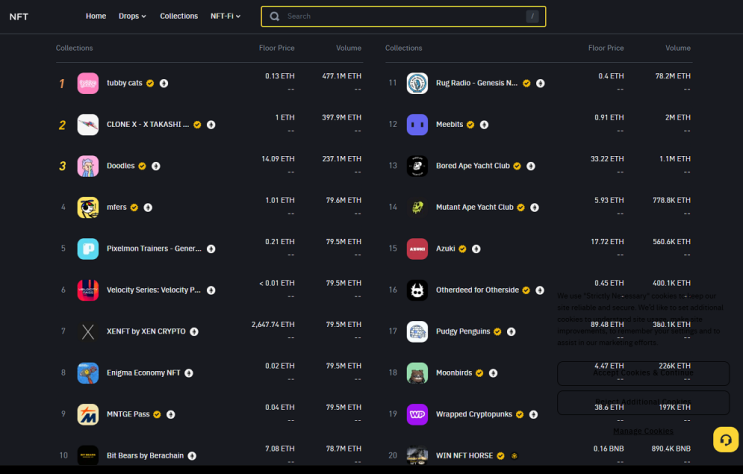Viewport: 743px width, 474px height.
Task: Open the Pixelmon Trainers avatar
Action: point(88,249)
